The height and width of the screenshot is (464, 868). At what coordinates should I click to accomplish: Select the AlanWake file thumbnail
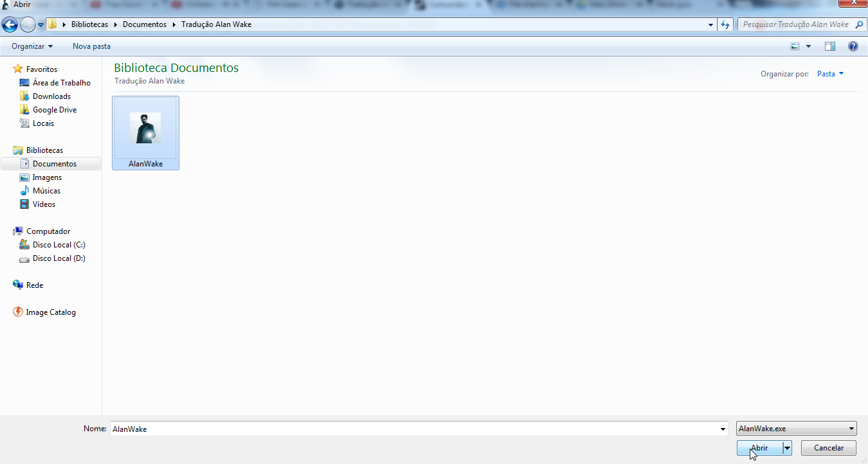click(145, 128)
